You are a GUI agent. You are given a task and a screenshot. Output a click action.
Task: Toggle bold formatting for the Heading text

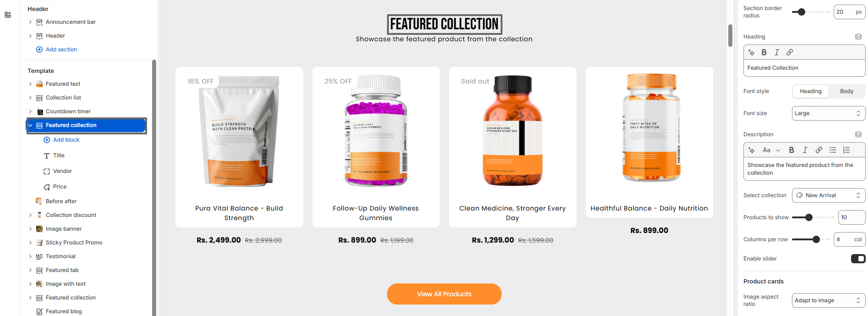764,52
